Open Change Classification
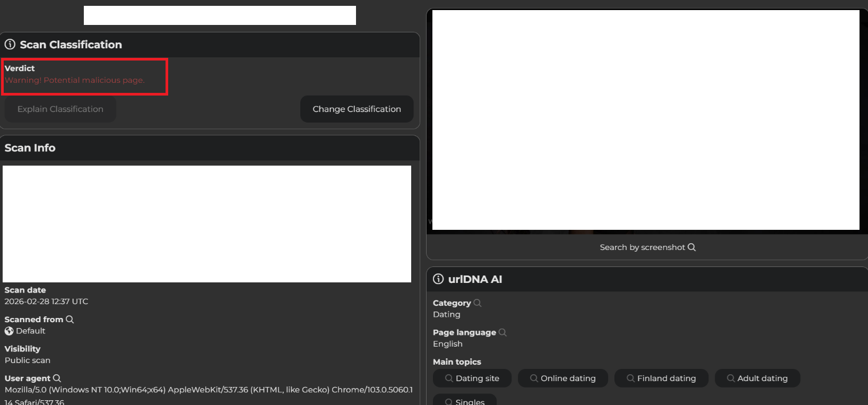The image size is (868, 405). [357, 109]
